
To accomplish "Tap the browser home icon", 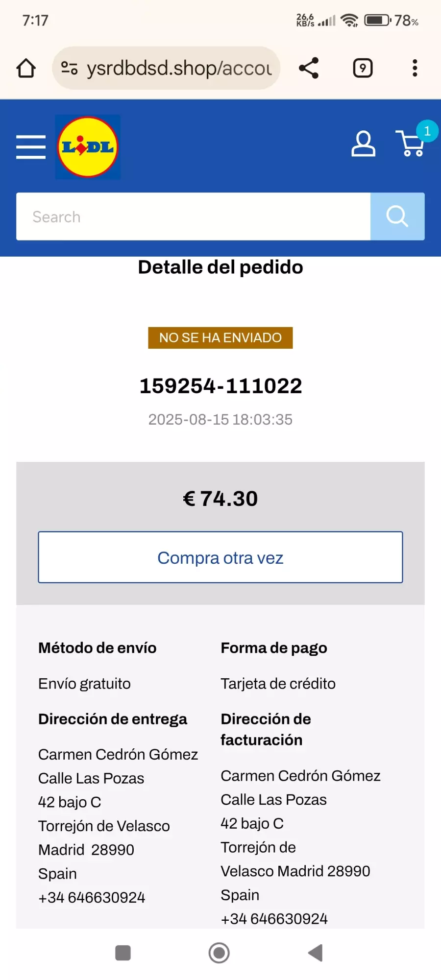I will coord(26,68).
